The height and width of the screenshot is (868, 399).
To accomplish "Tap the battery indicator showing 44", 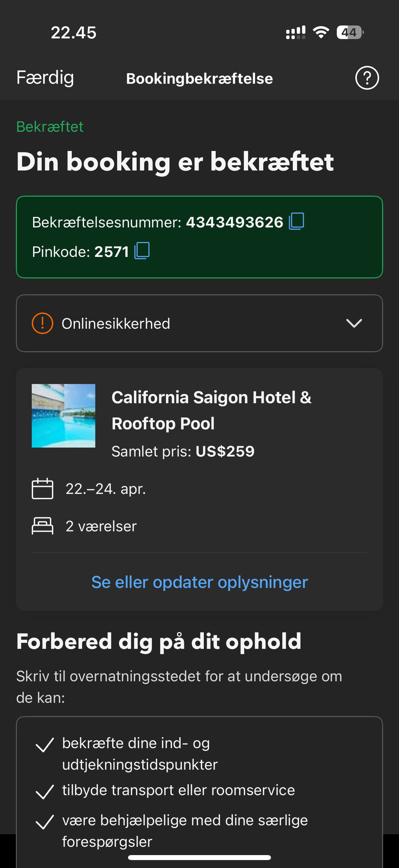I will coord(350,32).
